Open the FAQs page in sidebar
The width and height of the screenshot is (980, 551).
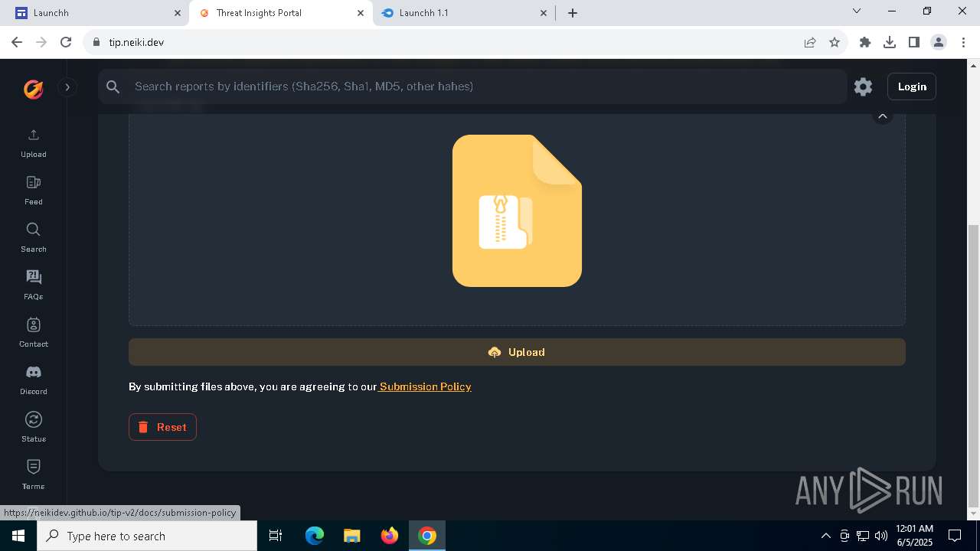(x=34, y=285)
